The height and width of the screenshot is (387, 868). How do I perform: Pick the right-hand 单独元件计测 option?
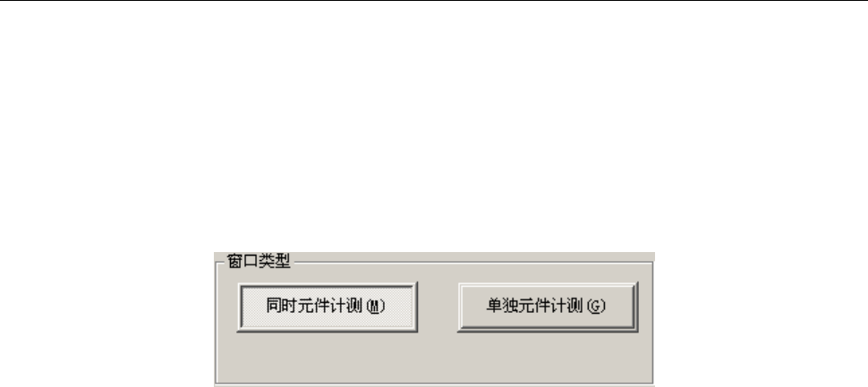(548, 307)
